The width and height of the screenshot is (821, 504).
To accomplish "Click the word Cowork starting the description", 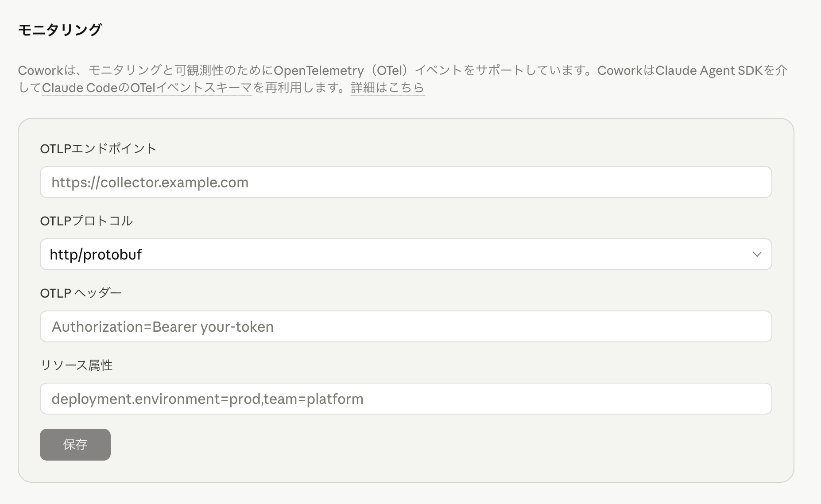I will (x=41, y=70).
